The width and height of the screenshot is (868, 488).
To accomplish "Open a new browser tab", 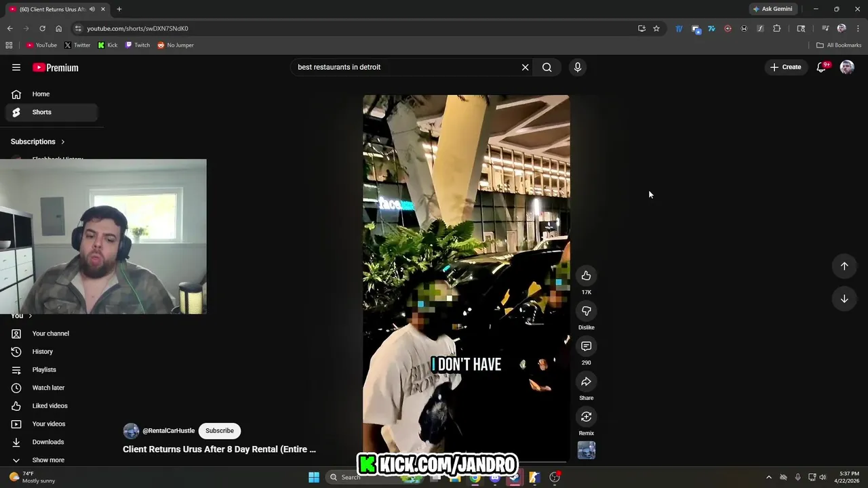I will [119, 9].
